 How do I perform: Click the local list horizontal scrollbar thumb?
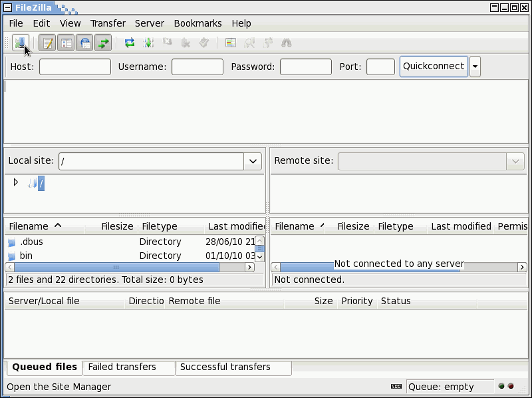coord(116,268)
